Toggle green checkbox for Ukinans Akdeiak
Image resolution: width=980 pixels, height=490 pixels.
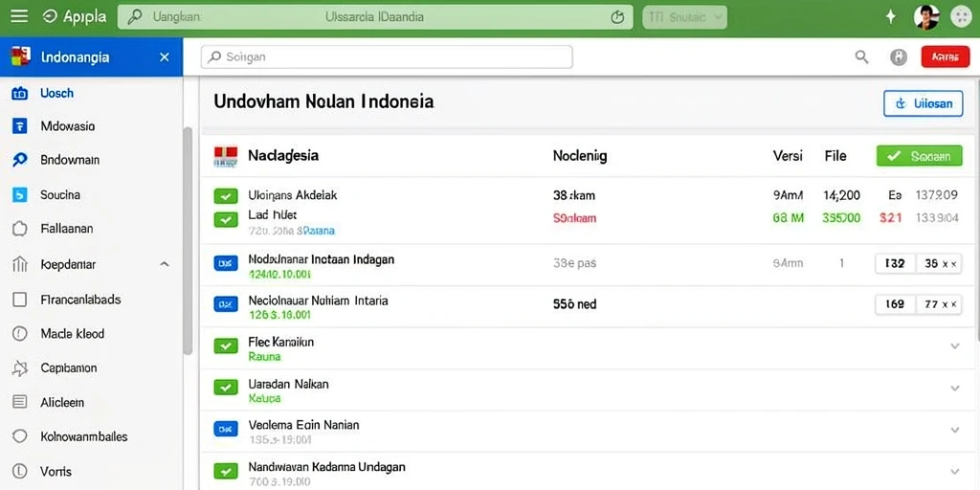(x=226, y=196)
